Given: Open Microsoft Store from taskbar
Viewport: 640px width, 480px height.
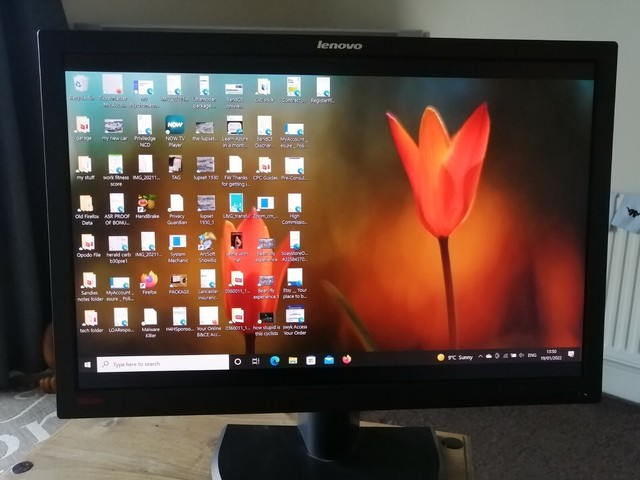Looking at the screenshot, I should click(x=311, y=360).
